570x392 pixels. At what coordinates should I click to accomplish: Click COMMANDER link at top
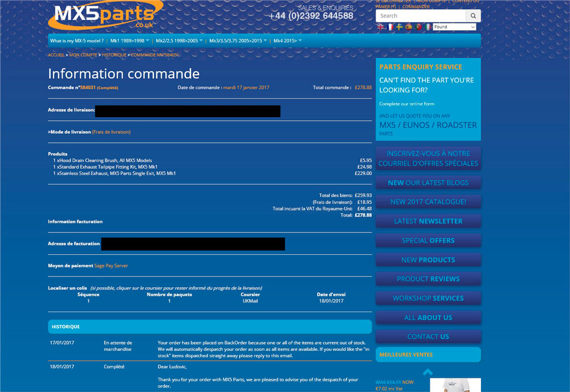pos(416,6)
